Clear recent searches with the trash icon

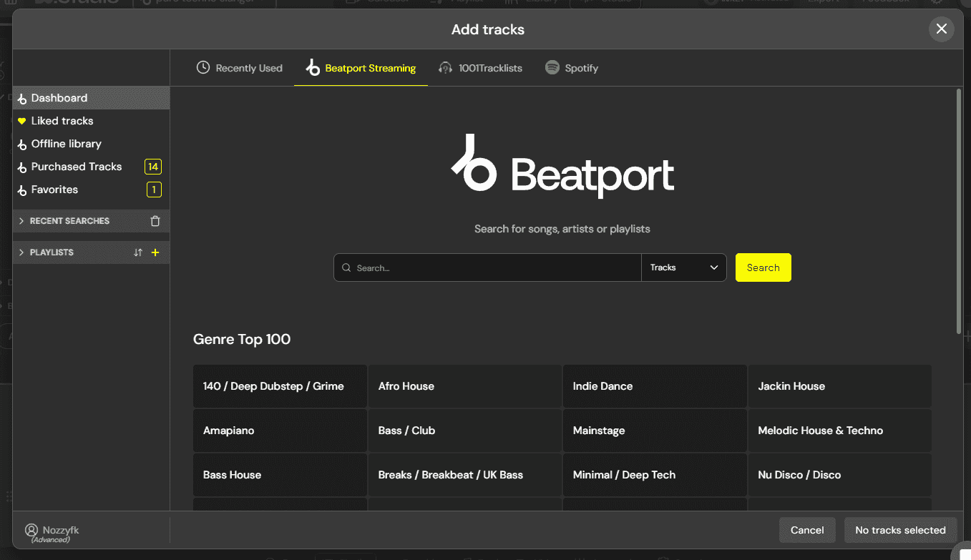coord(155,221)
